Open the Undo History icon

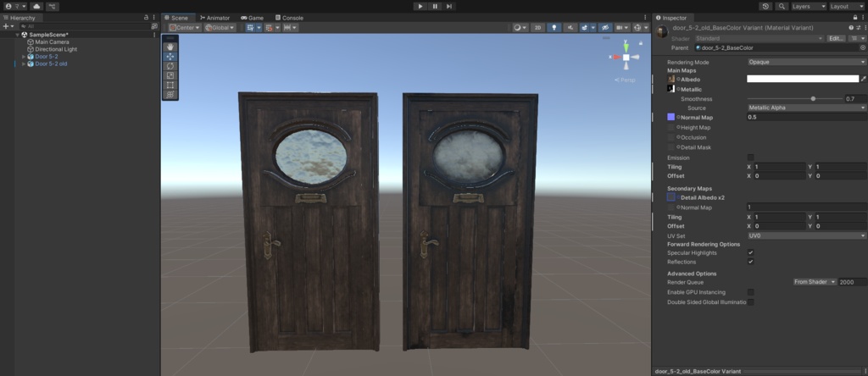(765, 6)
